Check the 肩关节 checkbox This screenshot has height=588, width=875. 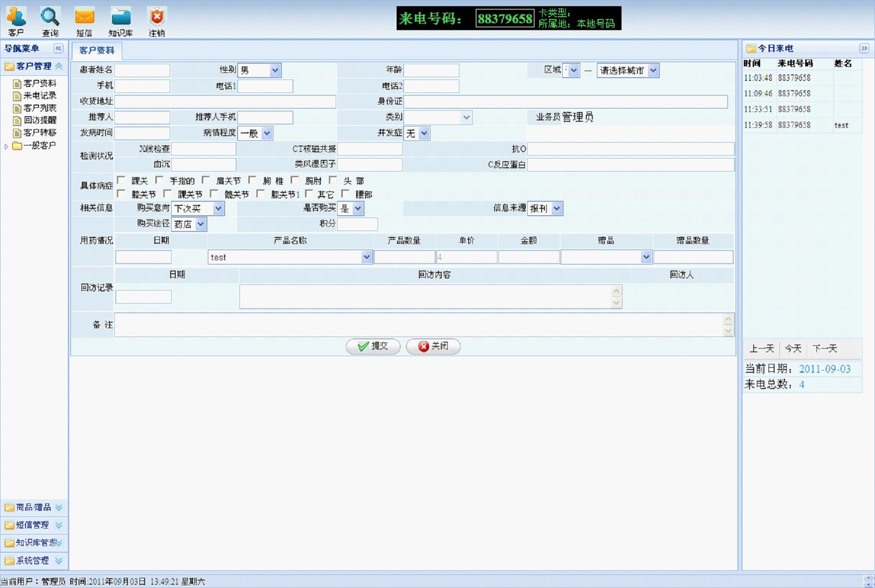pos(206,180)
